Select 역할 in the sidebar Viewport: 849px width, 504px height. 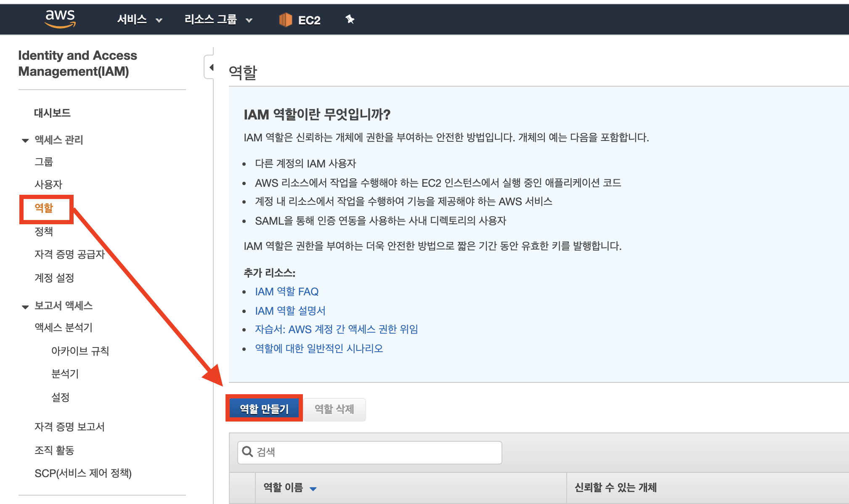click(x=44, y=208)
